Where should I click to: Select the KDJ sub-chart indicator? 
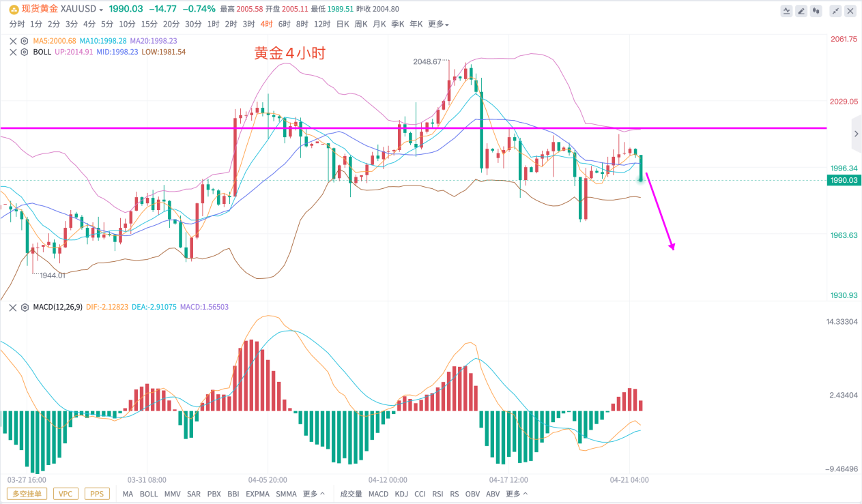(x=401, y=494)
